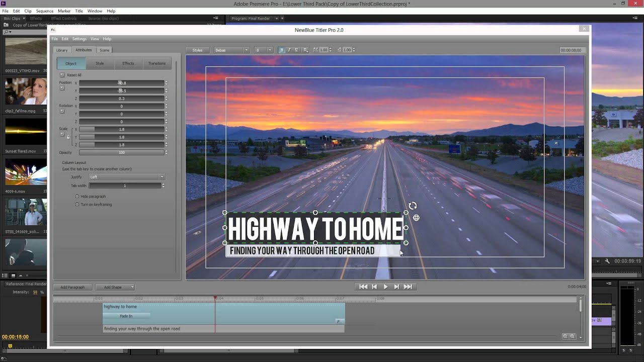Image resolution: width=644 pixels, height=362 pixels.
Task: Open the Titler Edit menu
Action: point(65,39)
